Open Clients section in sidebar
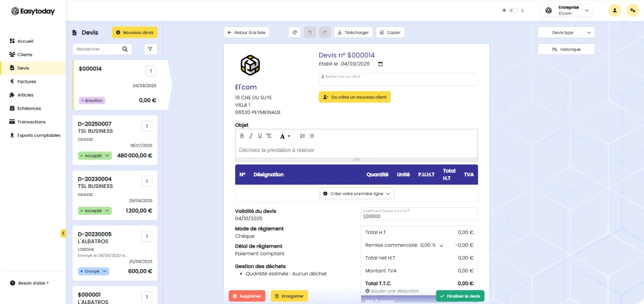644x304 pixels. (x=25, y=55)
